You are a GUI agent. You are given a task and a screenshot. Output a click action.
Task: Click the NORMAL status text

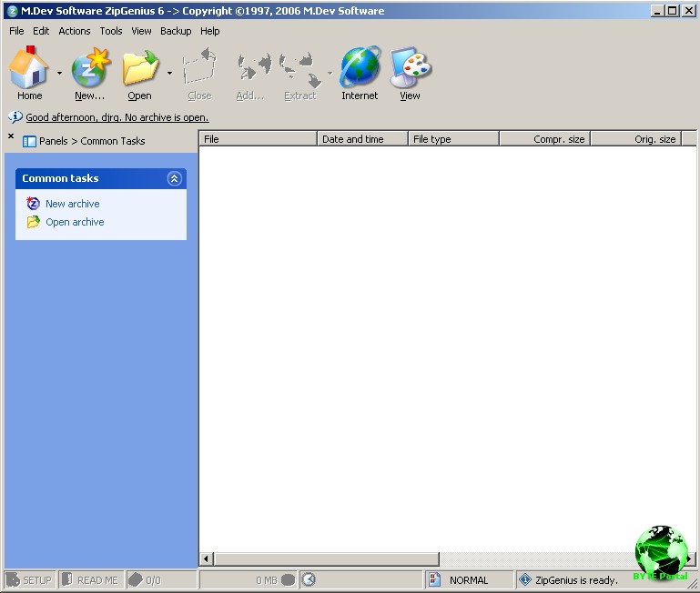[x=469, y=580]
